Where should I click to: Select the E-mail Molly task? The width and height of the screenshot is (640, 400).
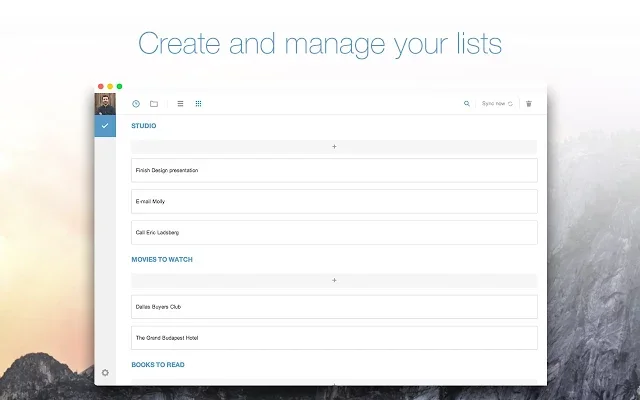tap(334, 201)
